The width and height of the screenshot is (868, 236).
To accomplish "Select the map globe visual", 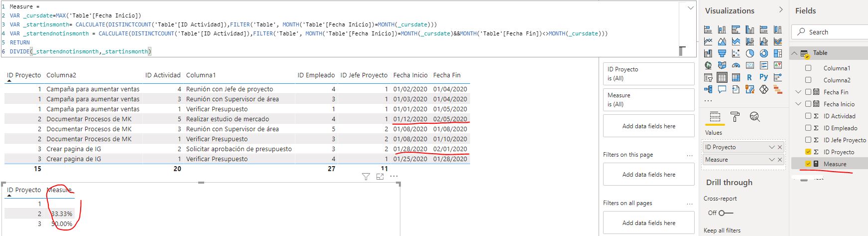I will tap(708, 65).
